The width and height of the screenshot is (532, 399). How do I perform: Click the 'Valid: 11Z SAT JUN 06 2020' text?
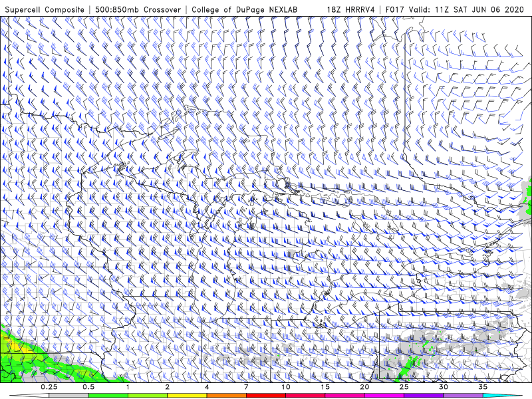pos(467,10)
